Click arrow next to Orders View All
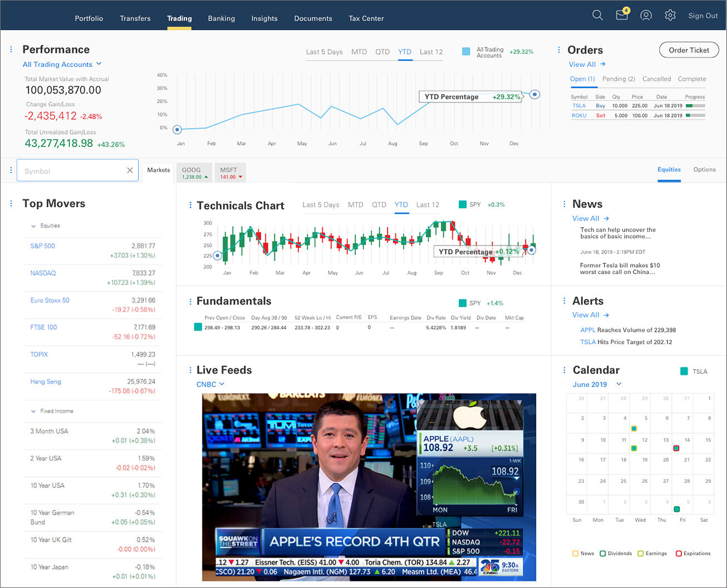 point(603,64)
